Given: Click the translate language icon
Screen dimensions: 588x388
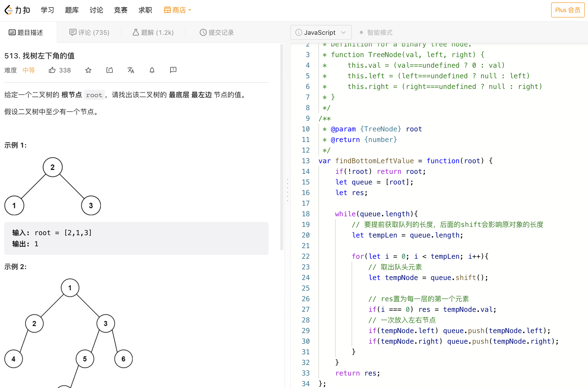Looking at the screenshot, I should pos(131,70).
